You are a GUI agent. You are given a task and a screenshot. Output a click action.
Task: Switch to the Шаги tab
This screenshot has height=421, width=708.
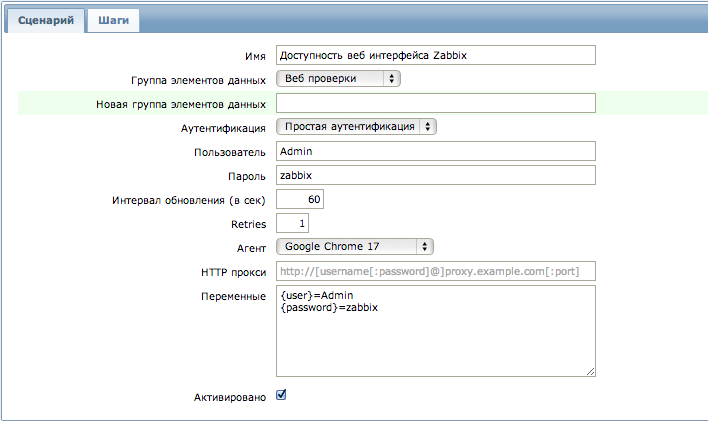[113, 21]
